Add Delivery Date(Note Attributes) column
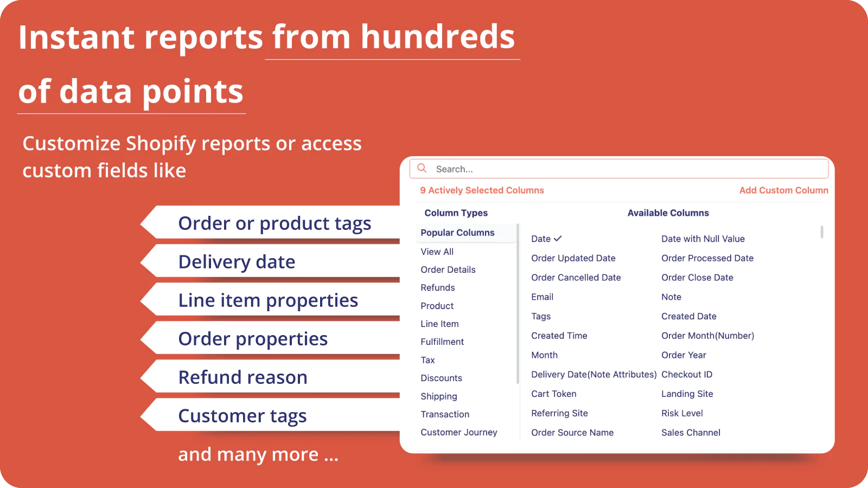868x488 pixels. point(594,374)
